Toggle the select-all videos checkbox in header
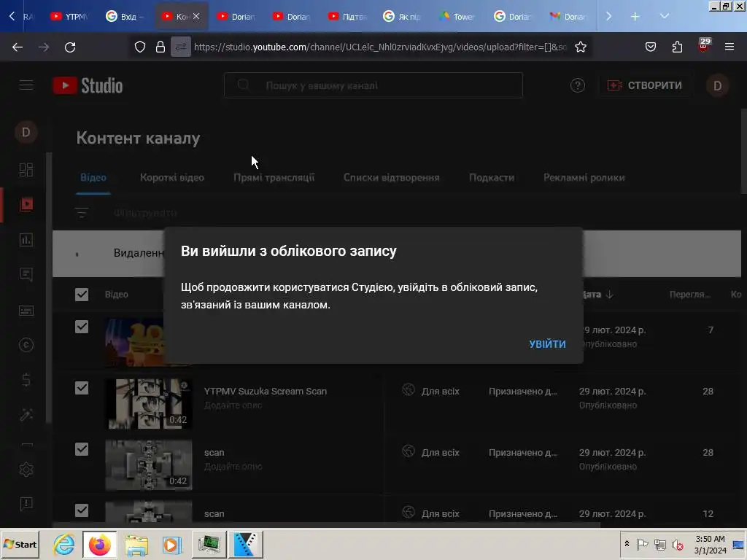Viewport: 747px width, 560px height. (82, 295)
